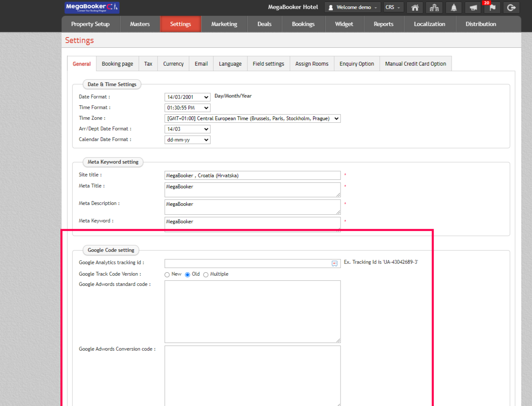
Task: Switch to the Manual Credit Card Option tab
Action: click(416, 64)
